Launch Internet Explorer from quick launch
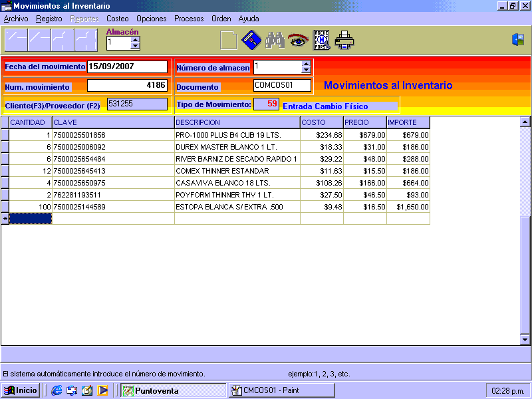Viewport: 532px width, 399px height. 57,390
